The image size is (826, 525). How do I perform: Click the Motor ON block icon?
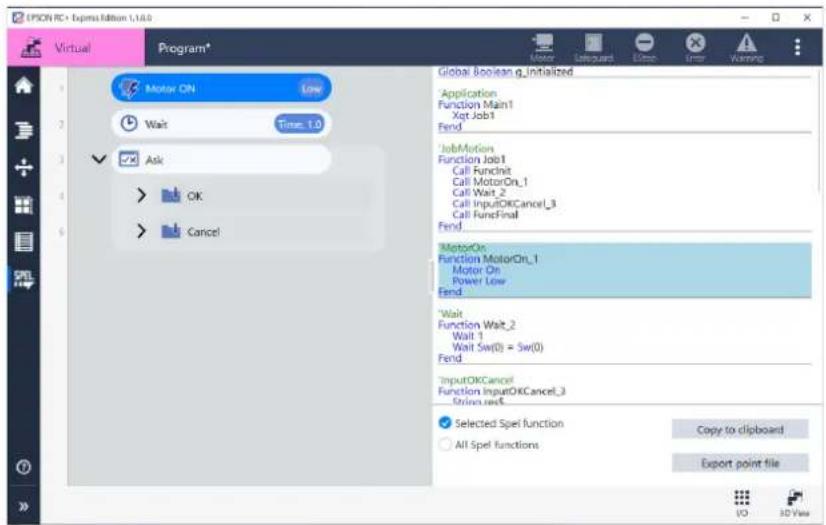130,88
